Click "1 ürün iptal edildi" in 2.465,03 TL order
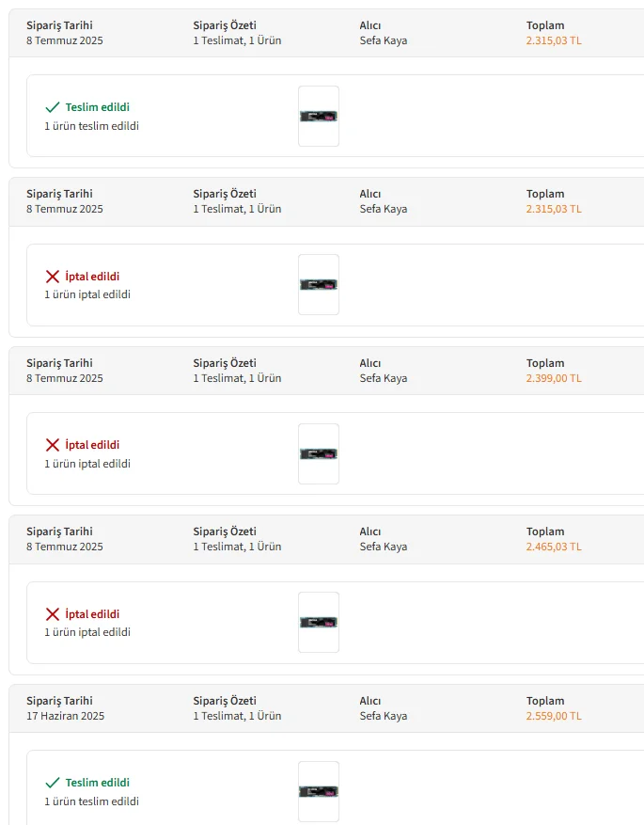 coord(87,632)
